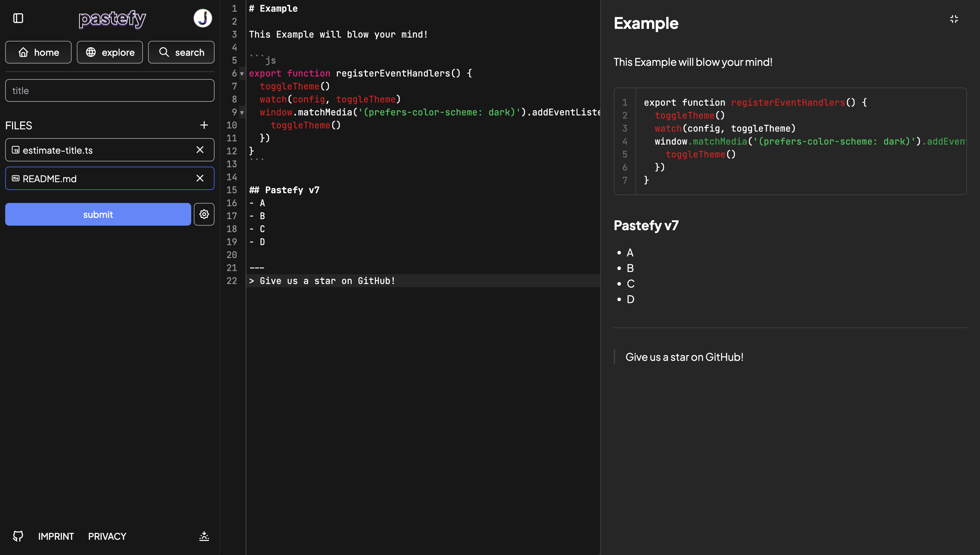Fold the registerEventHandlers function at line 6
Viewport: 980px width, 555px height.
[x=242, y=74]
